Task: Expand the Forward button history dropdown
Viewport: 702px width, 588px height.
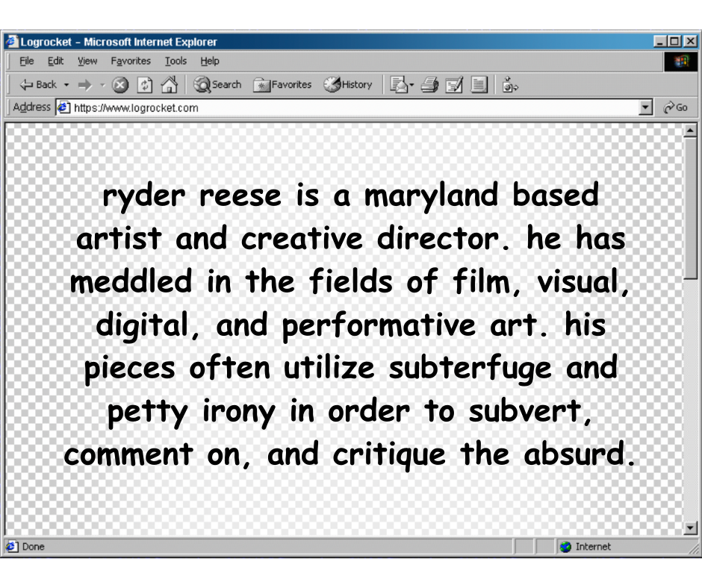Action: coord(102,85)
